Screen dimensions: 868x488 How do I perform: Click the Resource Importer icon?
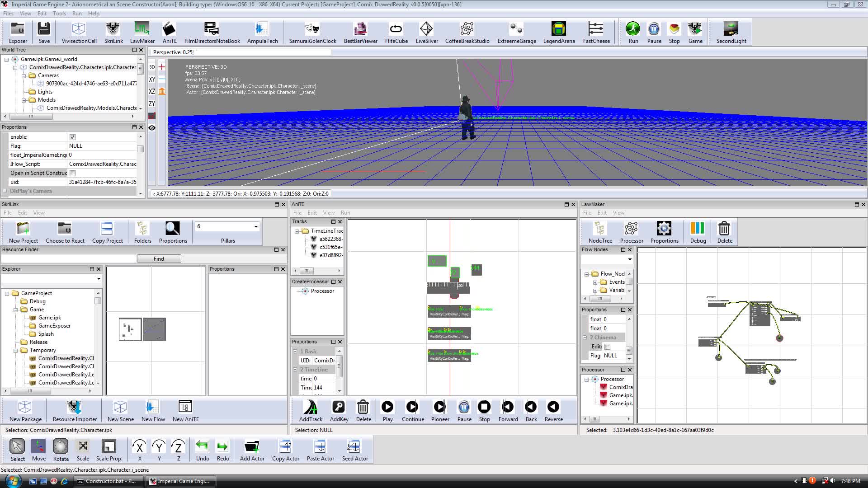point(74,408)
